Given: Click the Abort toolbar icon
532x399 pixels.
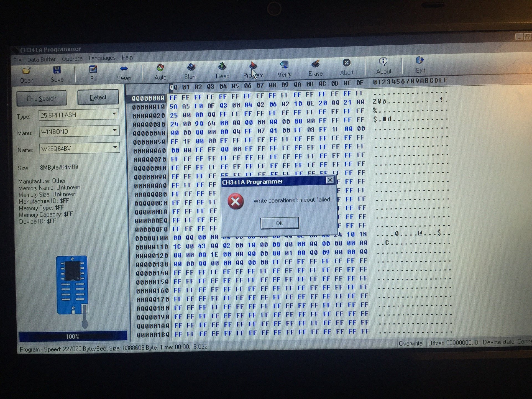Looking at the screenshot, I should (x=347, y=67).
